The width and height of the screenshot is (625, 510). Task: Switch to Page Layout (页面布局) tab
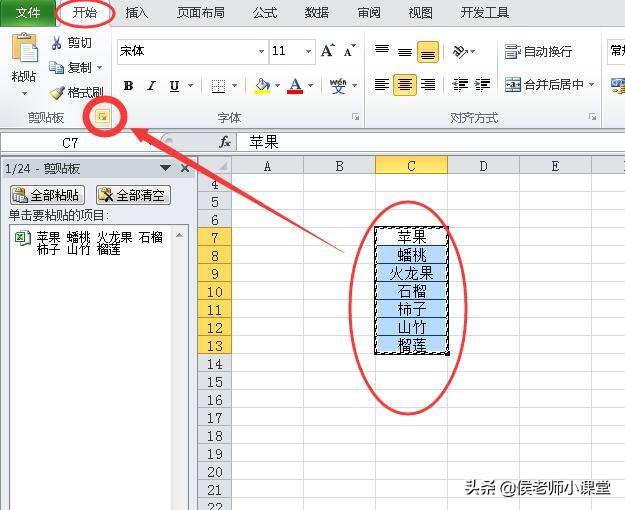point(200,13)
